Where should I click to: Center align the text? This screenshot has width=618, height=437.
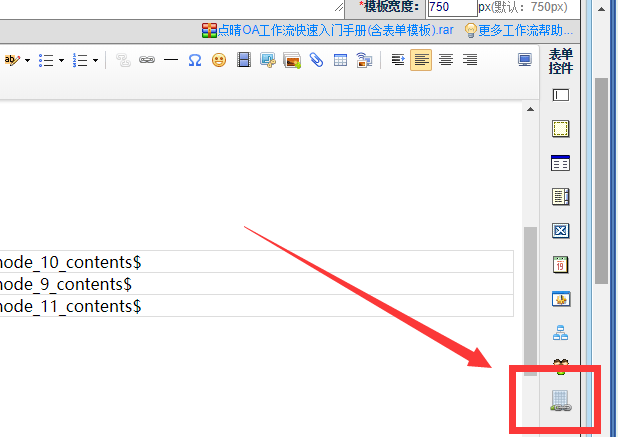(x=446, y=60)
